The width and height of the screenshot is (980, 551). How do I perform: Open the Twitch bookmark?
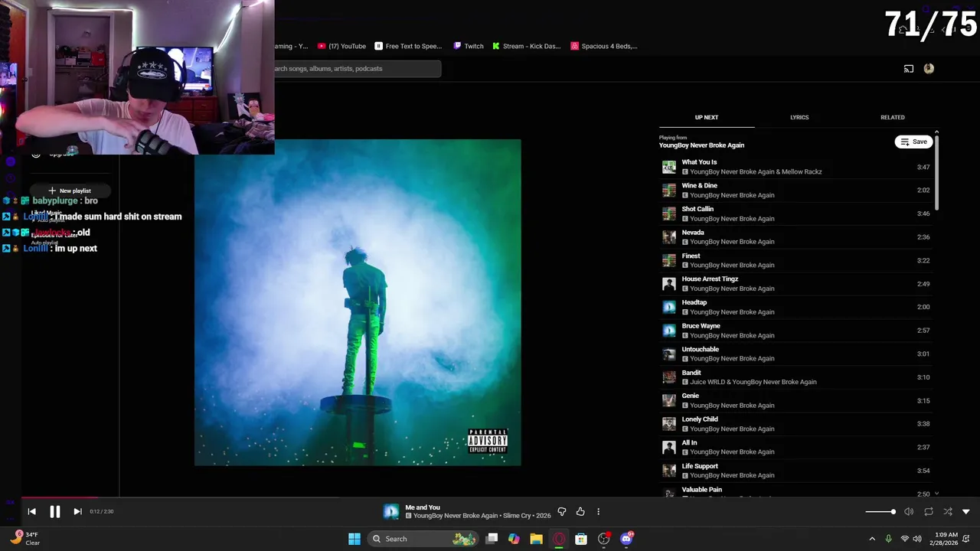point(469,46)
